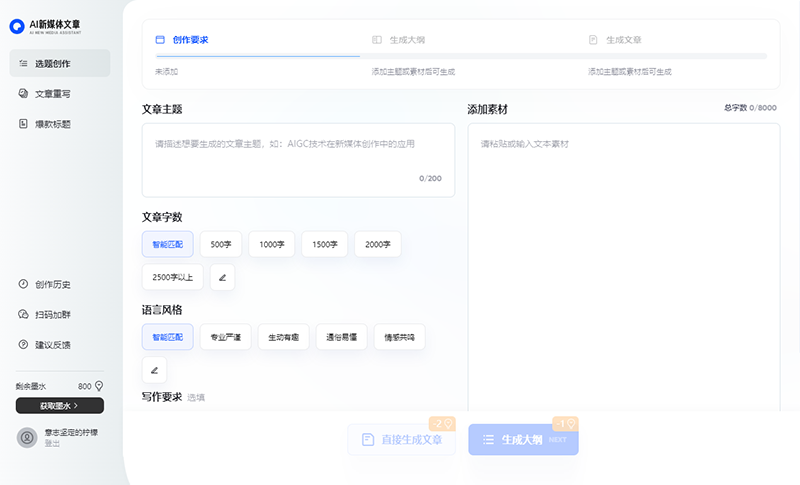The width and height of the screenshot is (800, 485).
Task: Click the 写作要求 heading
Action: [x=162, y=397]
